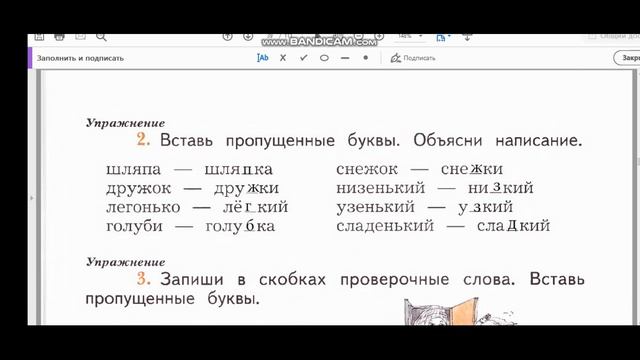Click the scrolling mode icon
Screen dimensions: 640x360
(467, 38)
